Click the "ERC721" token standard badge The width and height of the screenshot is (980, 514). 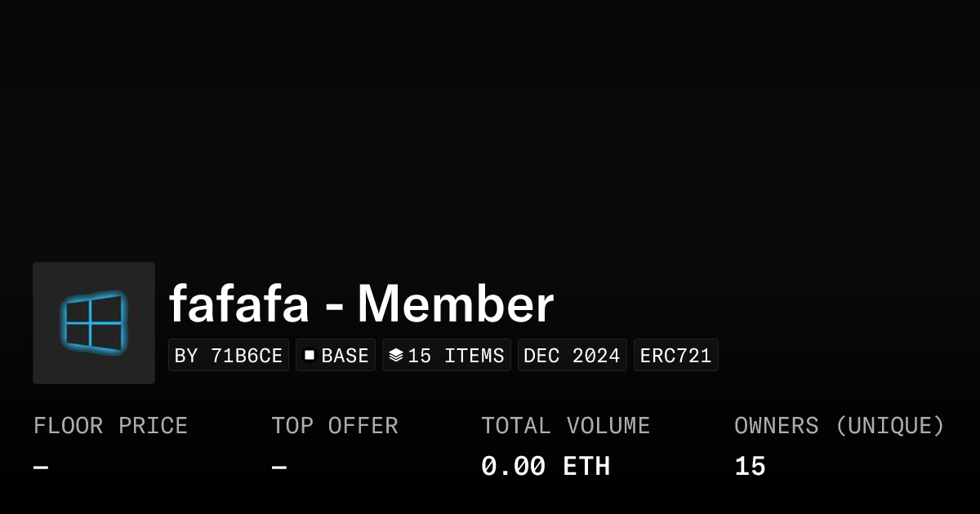675,356
